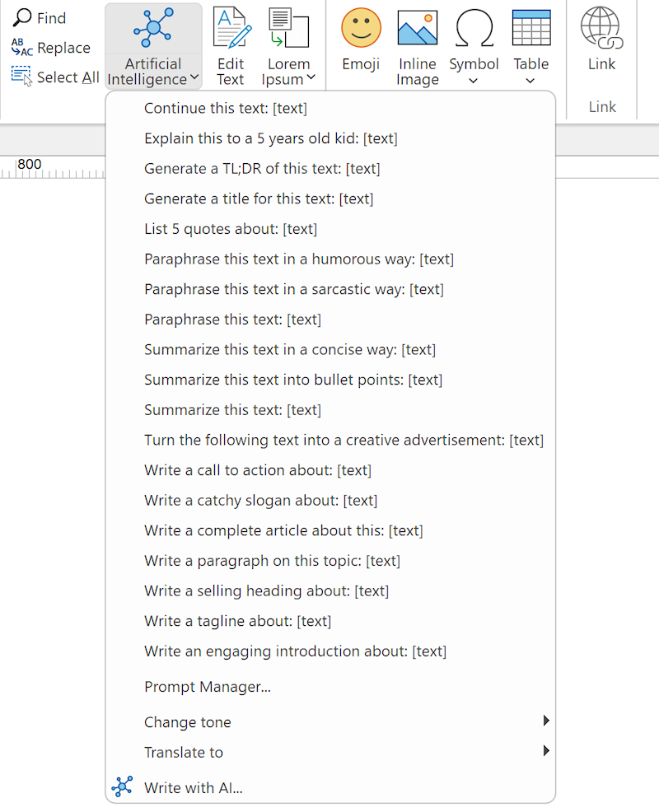The height and width of the screenshot is (812, 659).
Task: Expand the Translate to submenu
Action: (x=330, y=752)
